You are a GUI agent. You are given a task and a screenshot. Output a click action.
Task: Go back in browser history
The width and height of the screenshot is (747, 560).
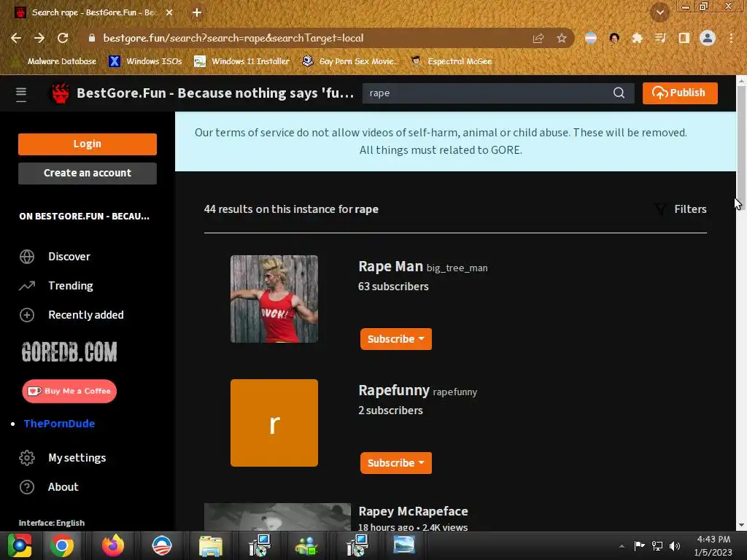coord(16,38)
